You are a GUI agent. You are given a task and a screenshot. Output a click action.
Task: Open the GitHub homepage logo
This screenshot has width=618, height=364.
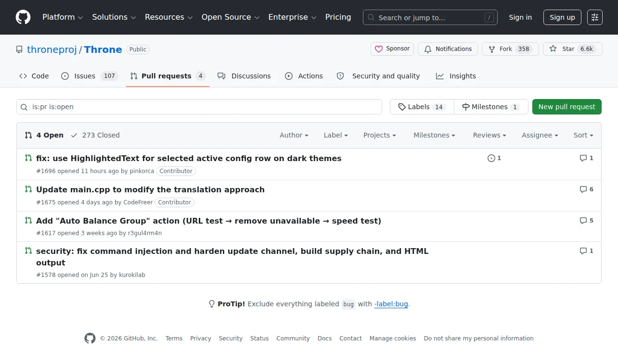point(23,17)
